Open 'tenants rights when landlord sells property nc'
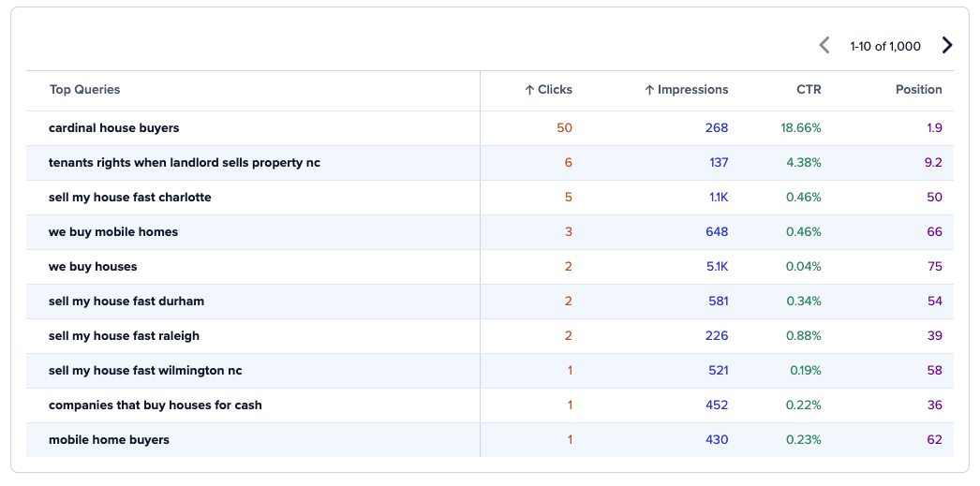The image size is (980, 486). tap(185, 162)
